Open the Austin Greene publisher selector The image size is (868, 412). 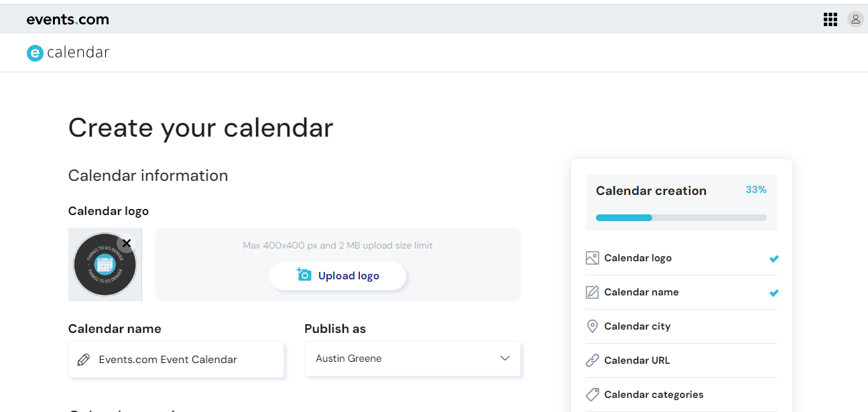[413, 358]
